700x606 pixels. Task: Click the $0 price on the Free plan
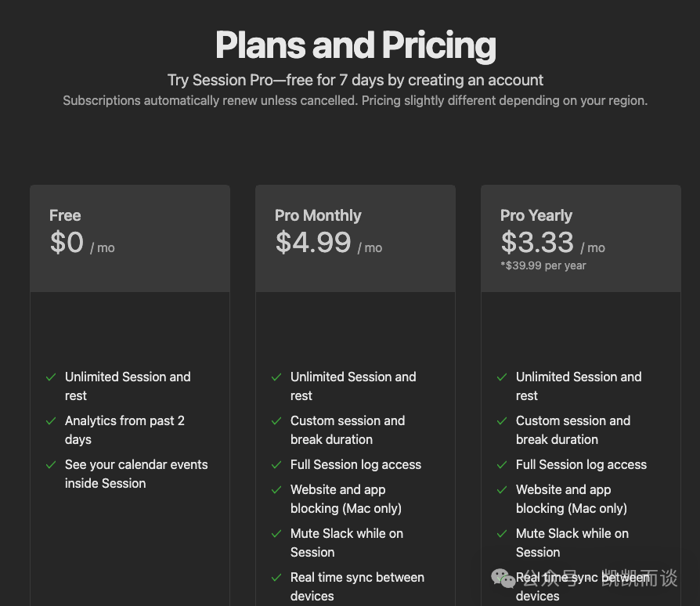point(67,243)
